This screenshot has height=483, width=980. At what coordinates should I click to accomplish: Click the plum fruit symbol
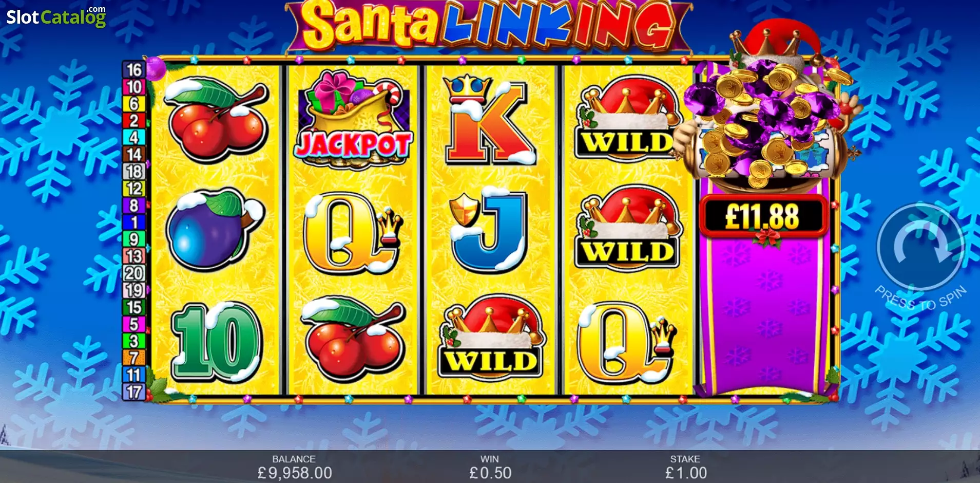[215, 230]
